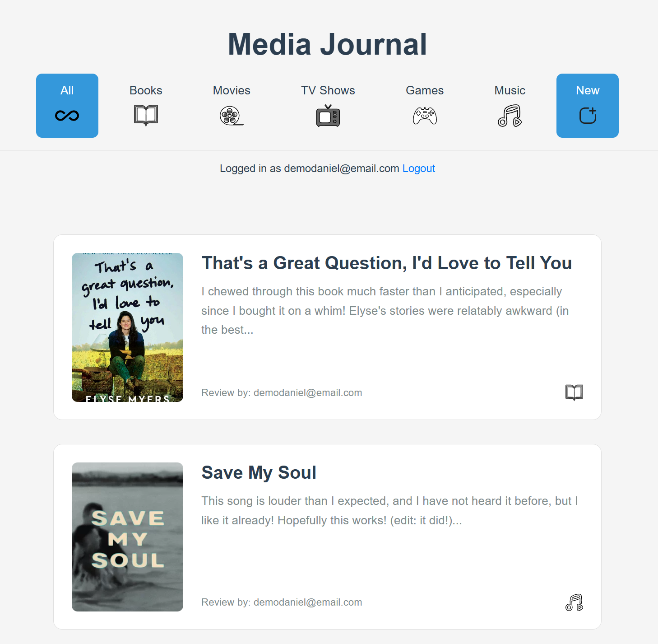This screenshot has height=644, width=658.
Task: Click the New button label
Action: pyautogui.click(x=588, y=90)
